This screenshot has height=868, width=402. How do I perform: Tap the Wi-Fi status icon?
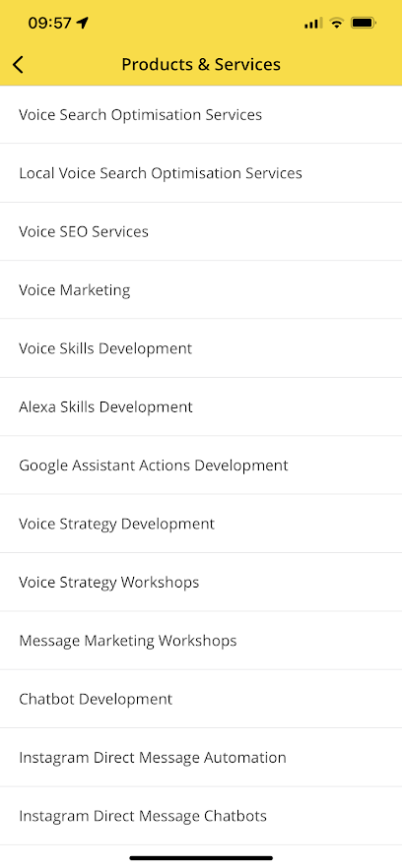pyautogui.click(x=336, y=23)
